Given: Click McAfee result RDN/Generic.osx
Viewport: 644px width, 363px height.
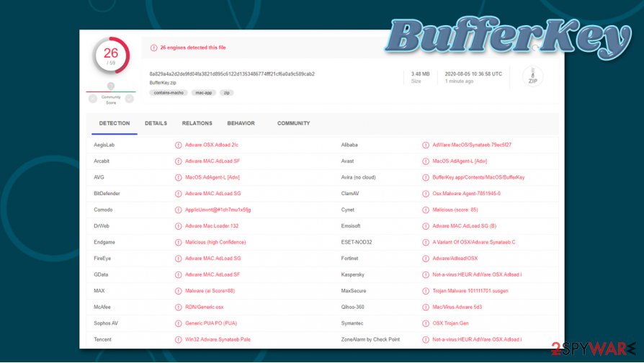Looking at the screenshot, I should tap(204, 307).
